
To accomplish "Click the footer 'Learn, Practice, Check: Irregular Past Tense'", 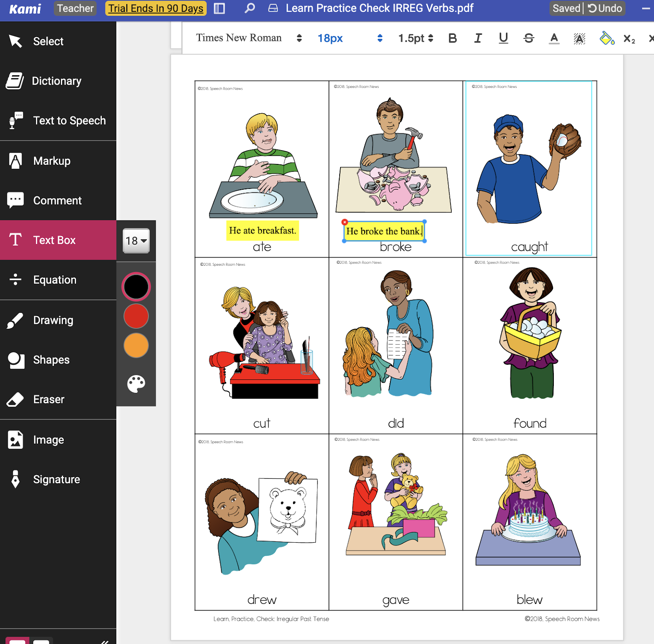I will tap(271, 619).
